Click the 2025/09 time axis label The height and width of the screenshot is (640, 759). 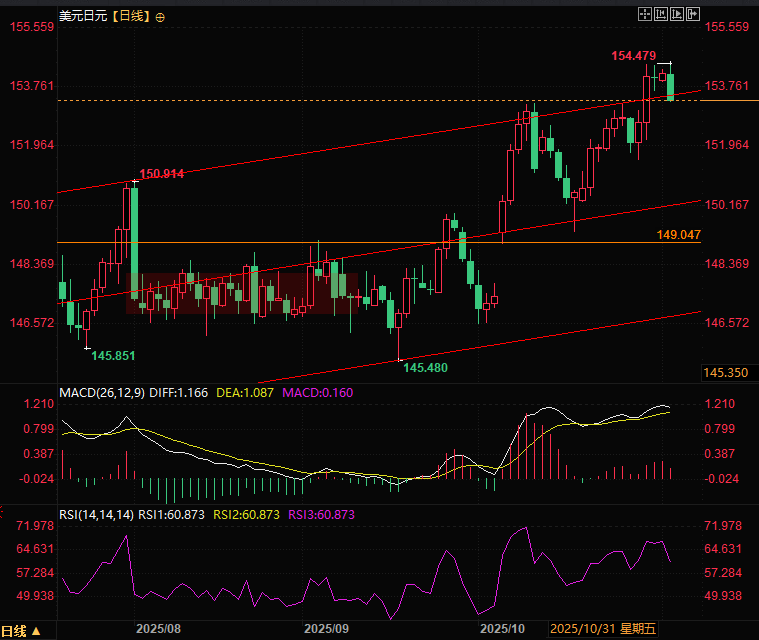pos(326,629)
